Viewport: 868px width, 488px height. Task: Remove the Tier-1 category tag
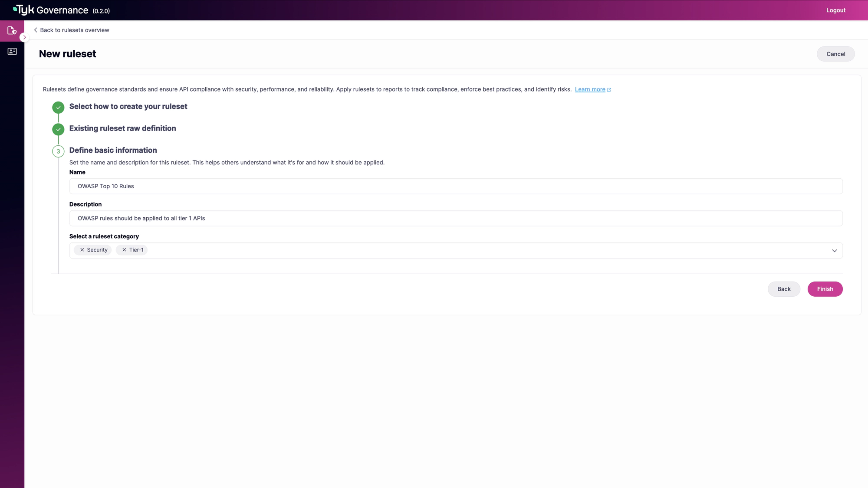124,250
